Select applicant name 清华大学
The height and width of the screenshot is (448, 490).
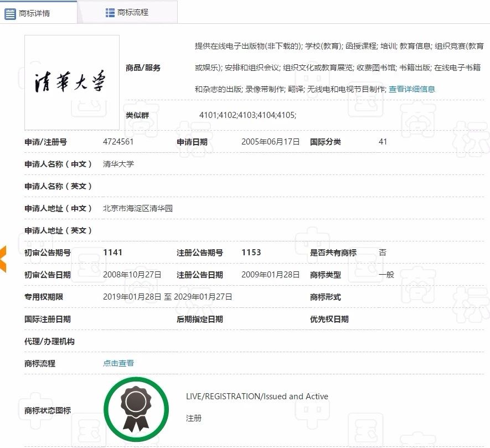[118, 164]
